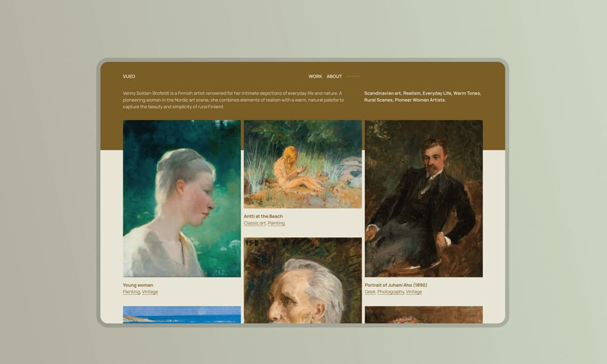Open the Young woman painting thumbnail
Screen dimensions: 607x364
[182, 198]
